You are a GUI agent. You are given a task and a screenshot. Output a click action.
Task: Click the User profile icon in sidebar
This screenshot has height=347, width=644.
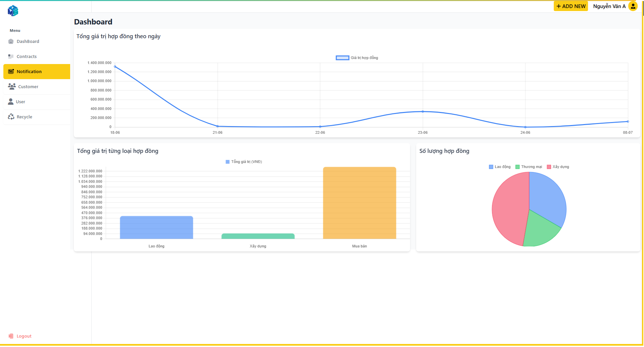point(11,102)
